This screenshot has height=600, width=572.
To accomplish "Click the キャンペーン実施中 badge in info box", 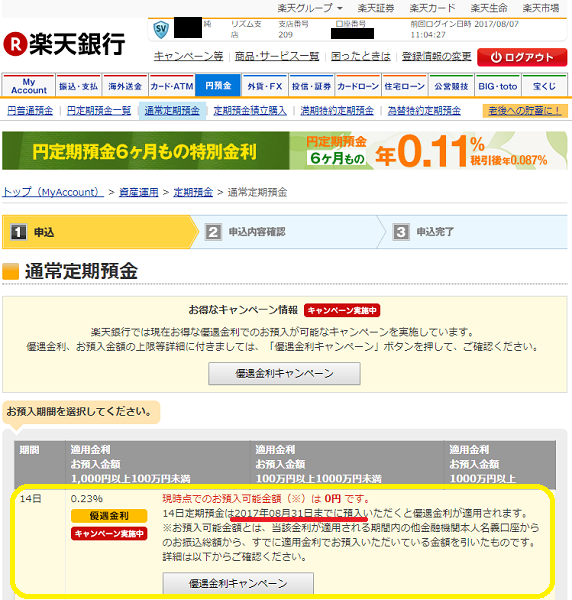I will point(342,310).
